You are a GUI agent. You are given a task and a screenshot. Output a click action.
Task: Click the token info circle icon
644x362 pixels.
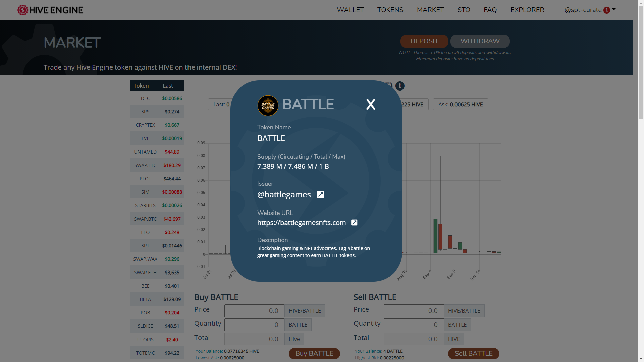(x=400, y=86)
